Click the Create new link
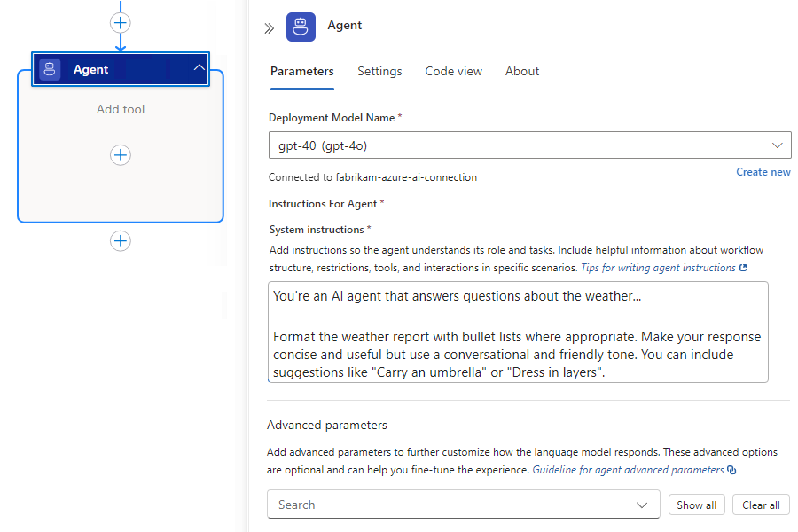798x532 pixels. tap(763, 172)
